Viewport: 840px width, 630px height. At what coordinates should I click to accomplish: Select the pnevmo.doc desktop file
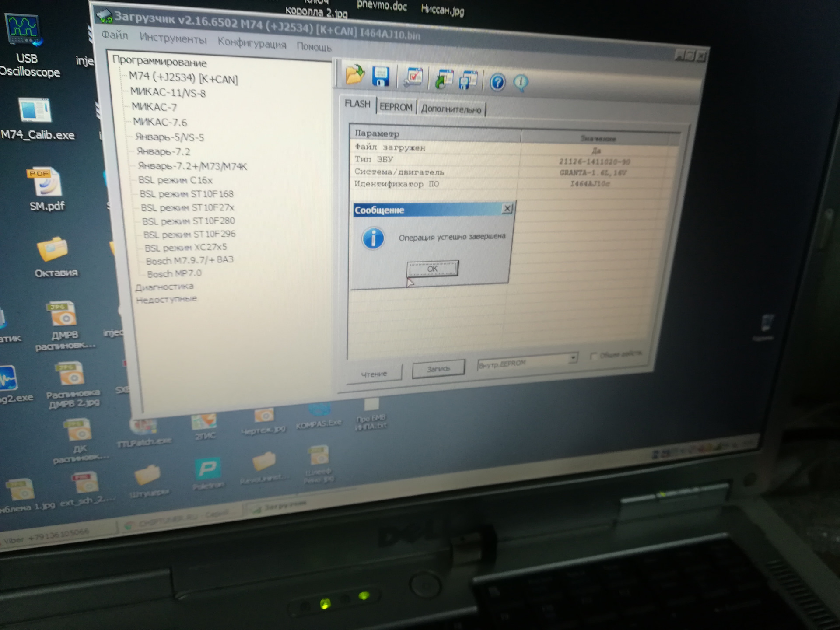click(381, 6)
